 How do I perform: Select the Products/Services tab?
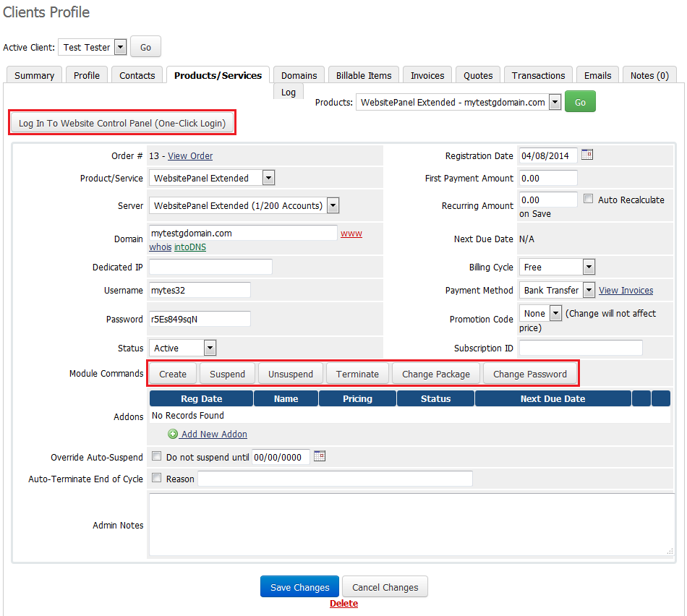point(218,75)
